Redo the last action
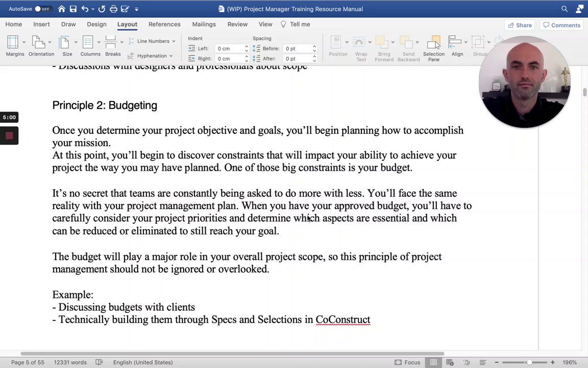 click(x=102, y=9)
